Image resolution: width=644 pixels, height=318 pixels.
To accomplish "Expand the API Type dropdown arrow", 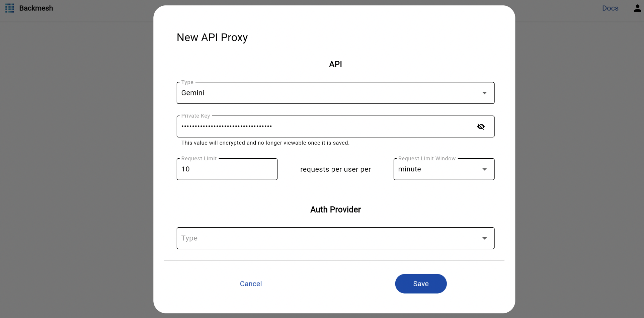I will click(484, 93).
